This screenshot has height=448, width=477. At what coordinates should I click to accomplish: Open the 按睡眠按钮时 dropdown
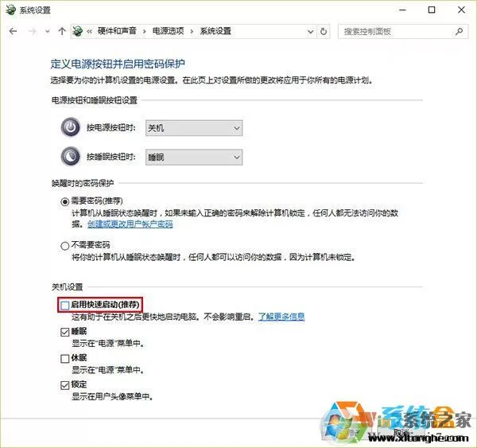pos(194,157)
